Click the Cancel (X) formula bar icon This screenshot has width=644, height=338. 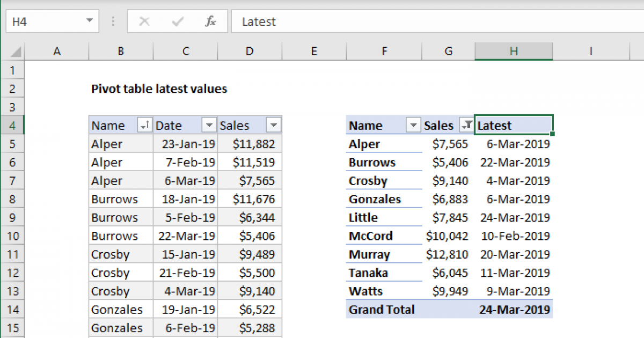point(144,21)
